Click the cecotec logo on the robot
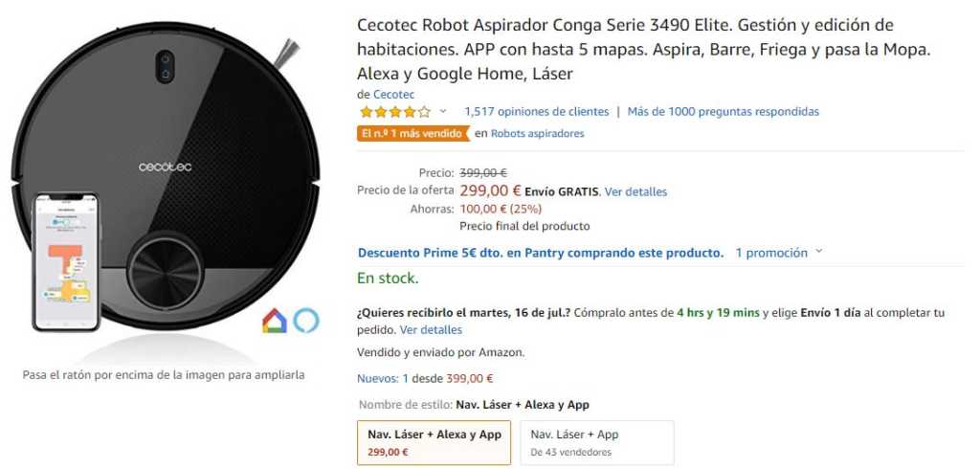Screen dimensions: 980x469 click(166, 167)
